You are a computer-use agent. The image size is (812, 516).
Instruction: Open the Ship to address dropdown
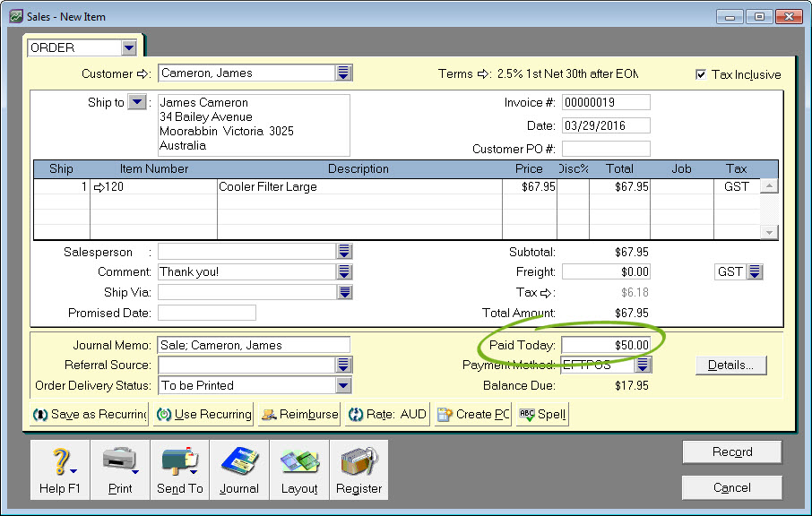point(136,103)
